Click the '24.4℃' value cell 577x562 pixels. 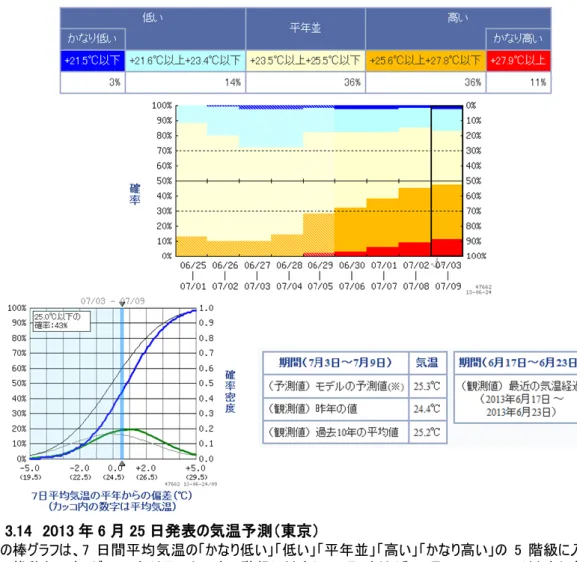(427, 409)
